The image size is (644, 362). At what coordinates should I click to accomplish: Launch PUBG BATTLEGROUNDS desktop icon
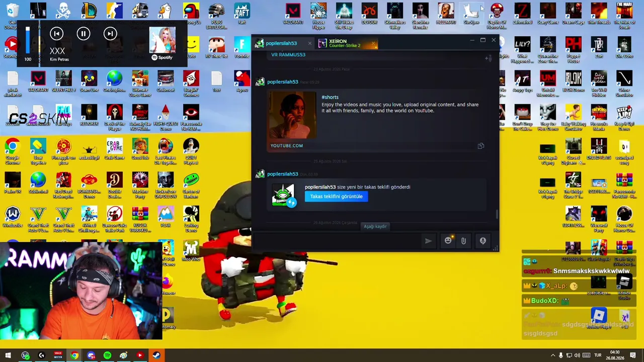pyautogui.click(x=216, y=16)
